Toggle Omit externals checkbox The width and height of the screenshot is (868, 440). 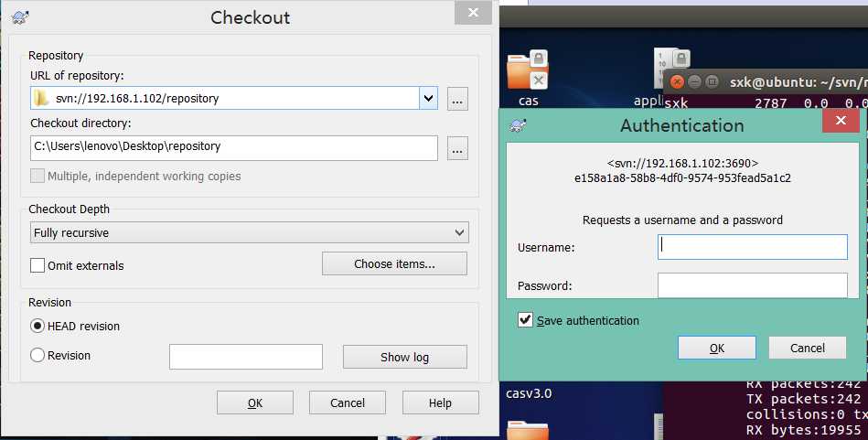pos(38,265)
